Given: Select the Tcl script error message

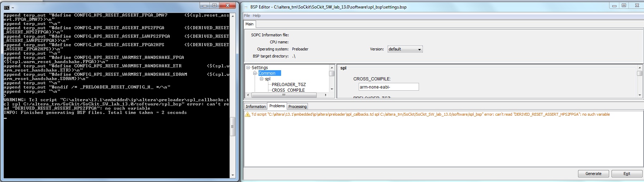Looking at the screenshot, I should (x=430, y=114).
